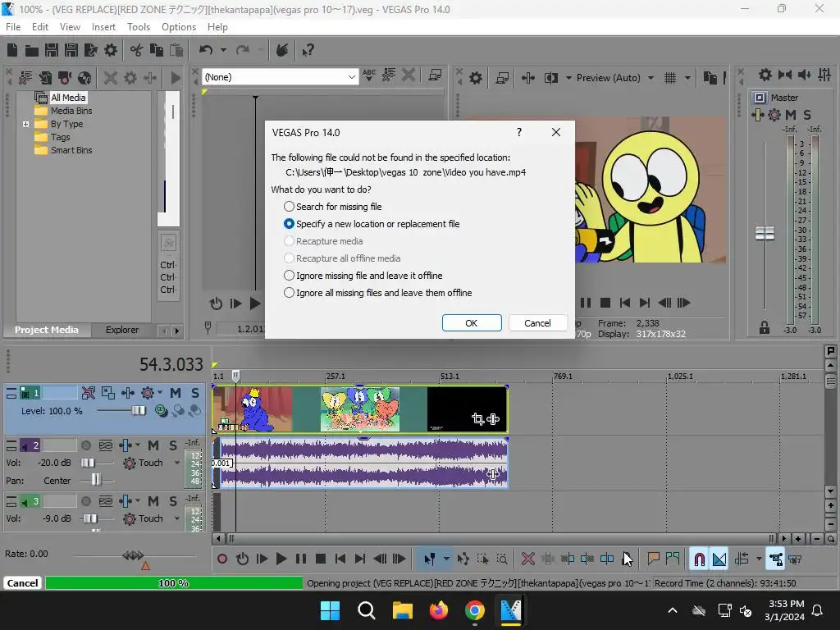Select Smart Bins folder in tree
Screen dimensions: 840x630
click(x=71, y=151)
